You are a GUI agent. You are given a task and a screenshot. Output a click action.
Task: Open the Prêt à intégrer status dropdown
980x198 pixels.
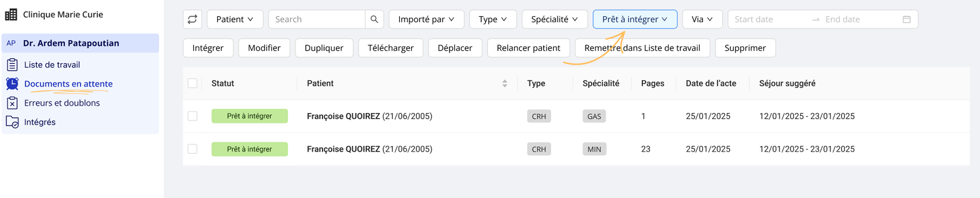pos(634,19)
